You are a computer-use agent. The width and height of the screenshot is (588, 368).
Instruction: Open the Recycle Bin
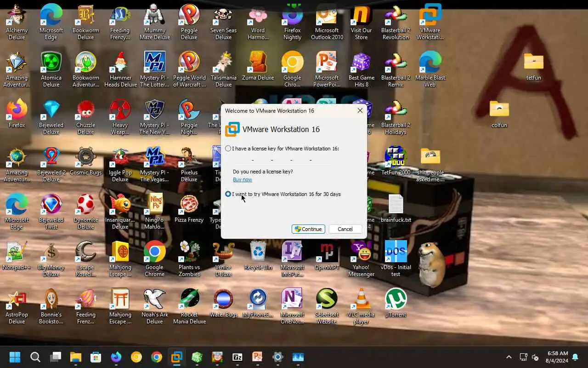click(x=258, y=255)
